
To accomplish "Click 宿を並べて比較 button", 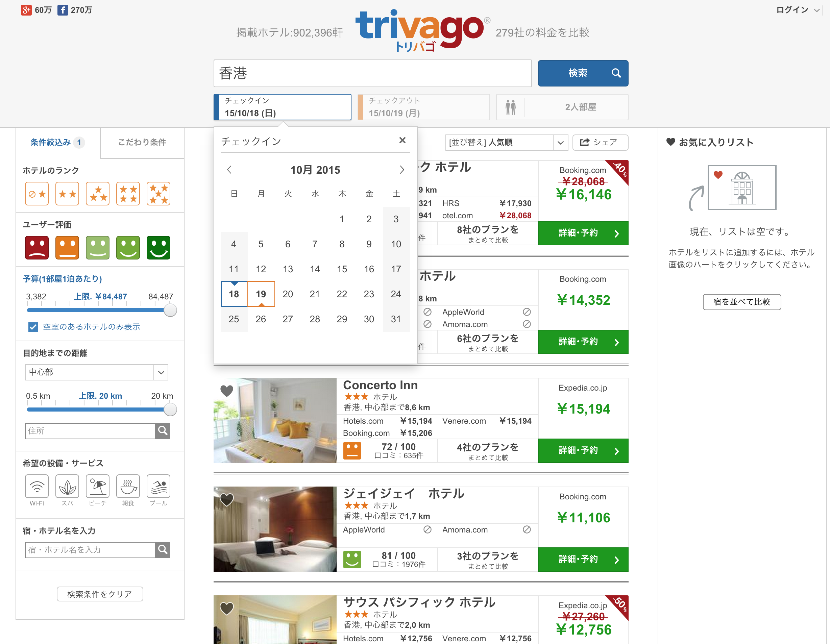I will coord(742,302).
